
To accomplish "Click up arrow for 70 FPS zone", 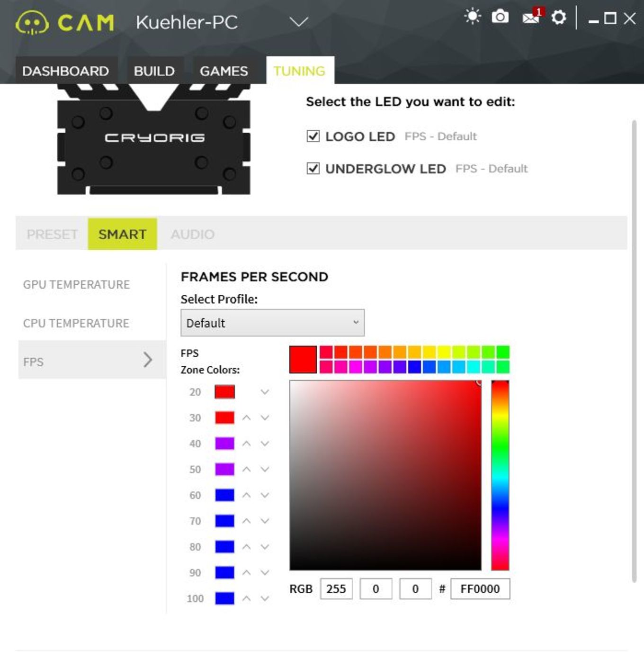I will 246,521.
